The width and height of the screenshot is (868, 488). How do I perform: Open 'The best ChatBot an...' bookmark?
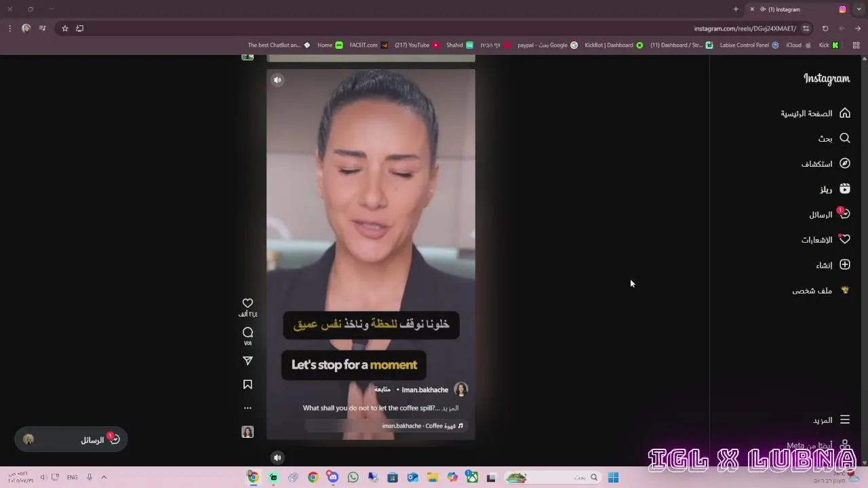[279, 45]
